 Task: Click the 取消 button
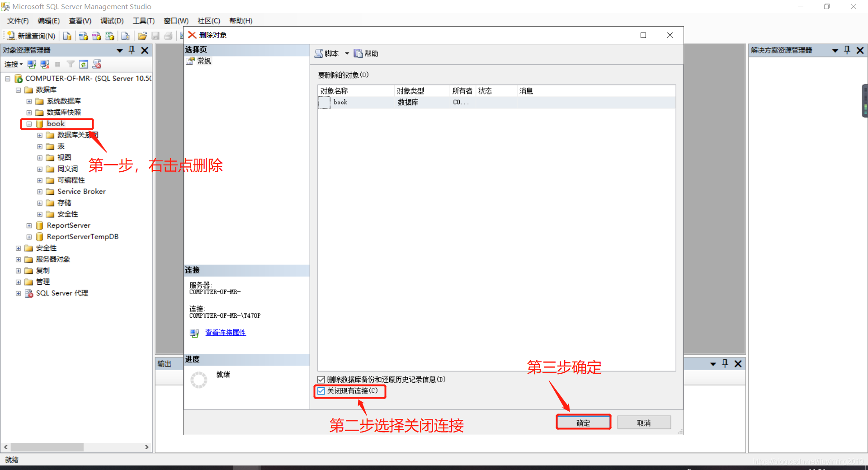(644, 423)
